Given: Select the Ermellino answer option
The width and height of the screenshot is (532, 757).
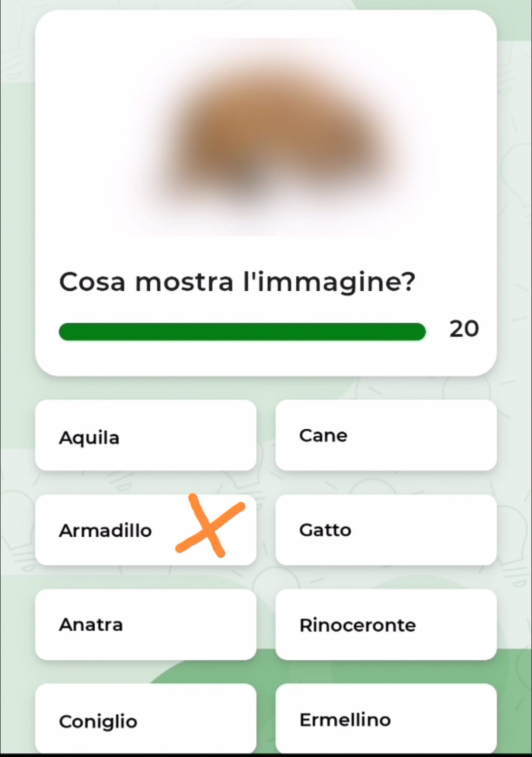Looking at the screenshot, I should click(386, 718).
